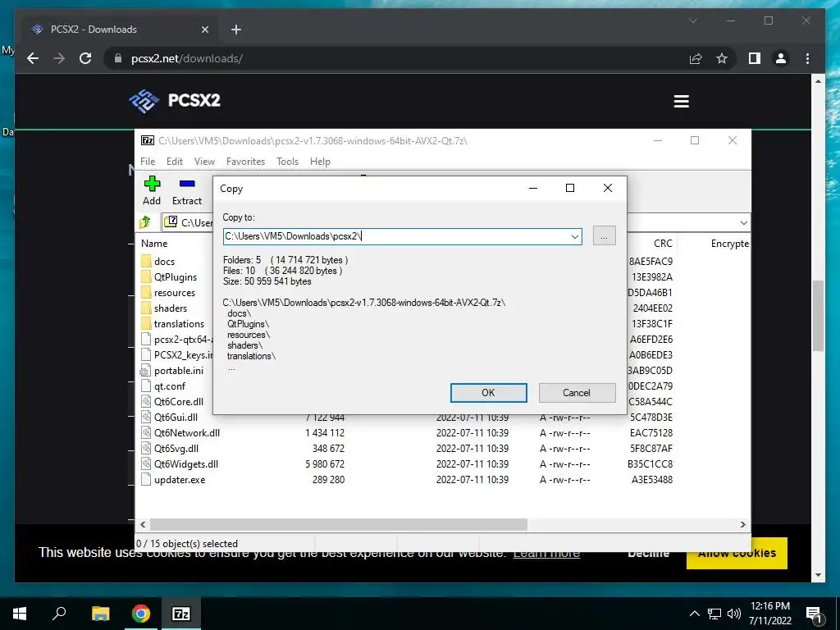Select the translations folder icon
Viewport: 840px width, 630px height.
146,323
